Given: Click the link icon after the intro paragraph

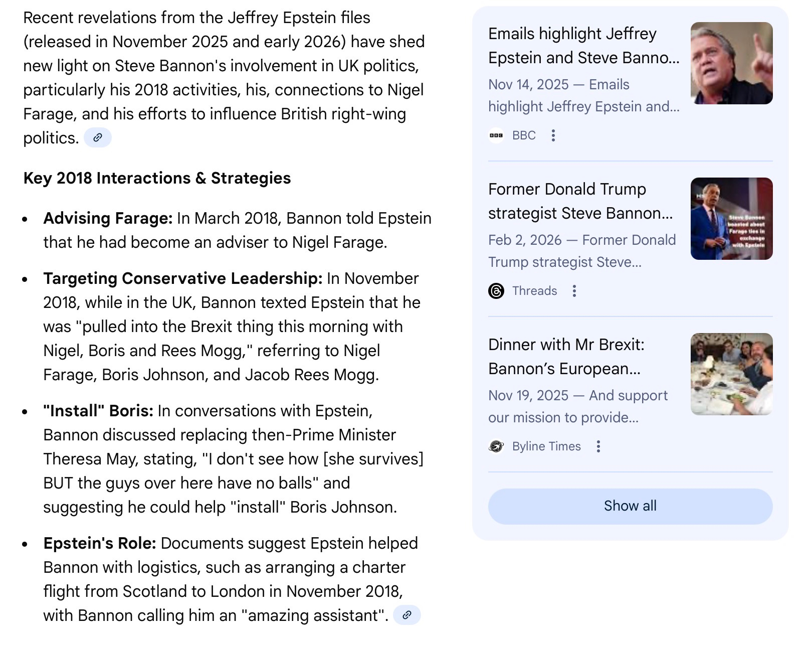Looking at the screenshot, I should (98, 137).
